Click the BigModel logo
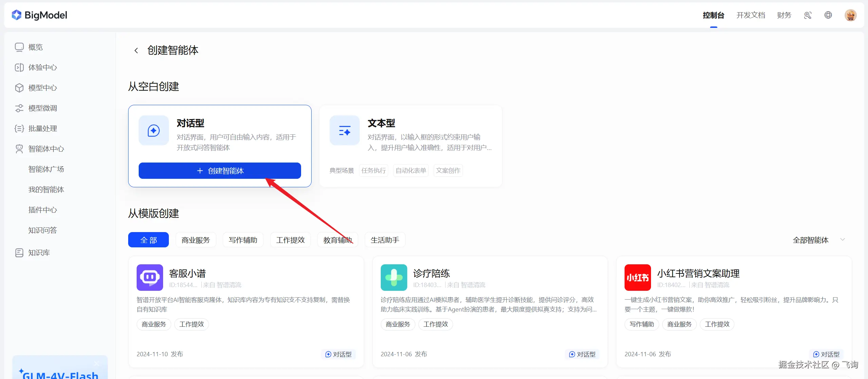The width and height of the screenshot is (868, 379). click(x=39, y=15)
